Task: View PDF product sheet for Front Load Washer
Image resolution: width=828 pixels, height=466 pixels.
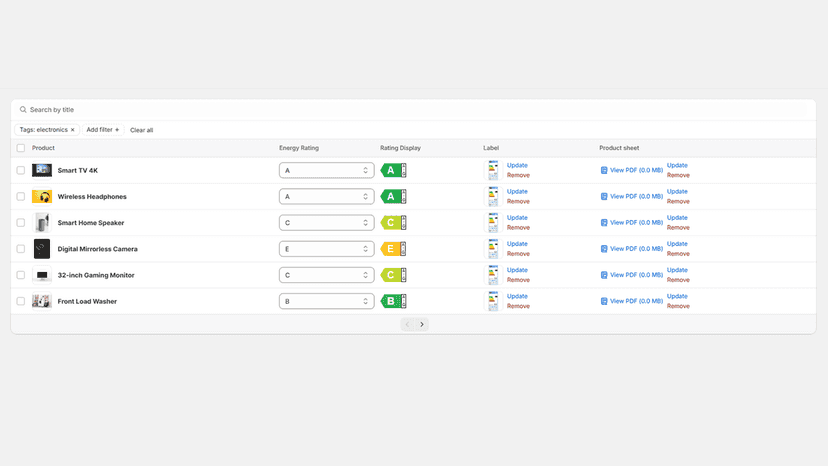Action: click(x=632, y=301)
